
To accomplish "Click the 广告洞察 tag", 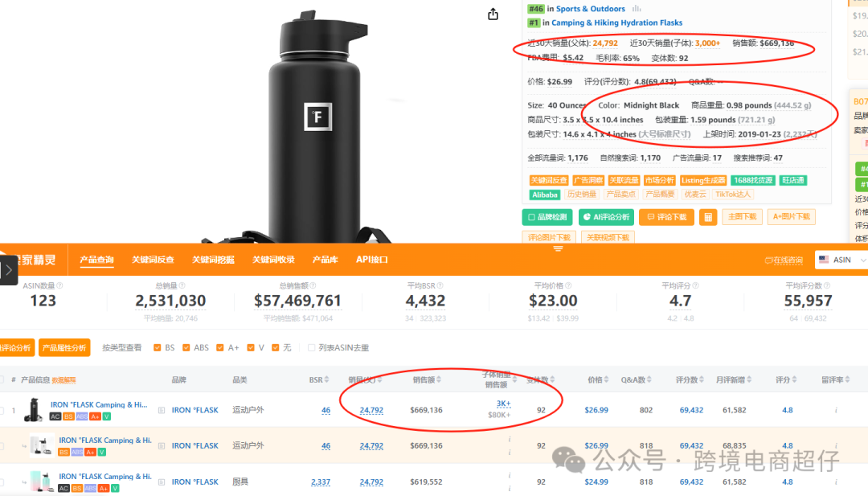I will [588, 180].
